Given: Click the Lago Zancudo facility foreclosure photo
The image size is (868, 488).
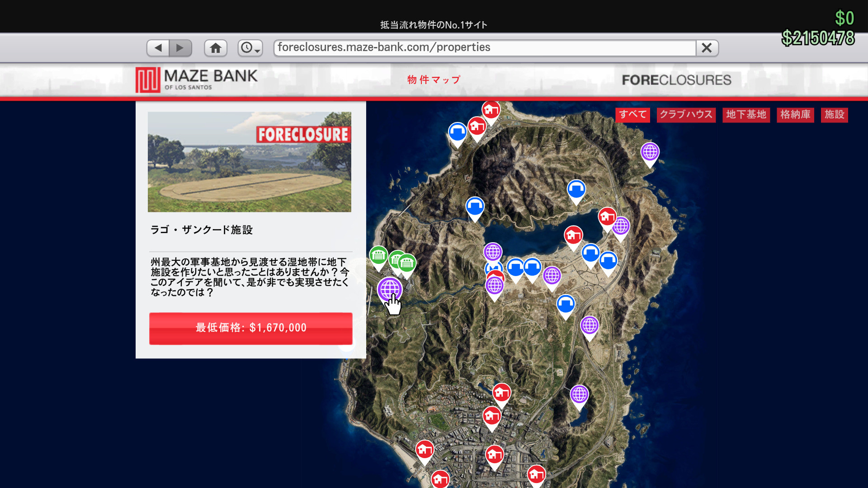Looking at the screenshot, I should [x=250, y=162].
